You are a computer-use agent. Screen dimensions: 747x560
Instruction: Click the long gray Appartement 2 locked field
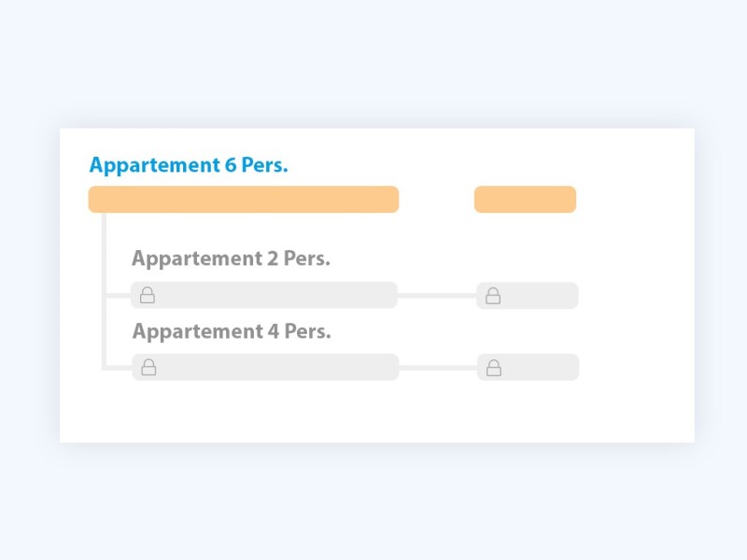click(271, 295)
